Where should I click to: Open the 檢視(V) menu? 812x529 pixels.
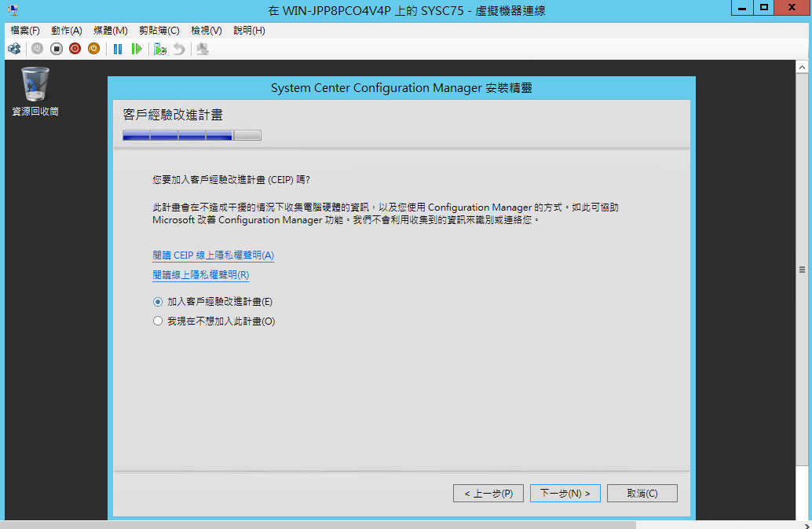tap(206, 31)
